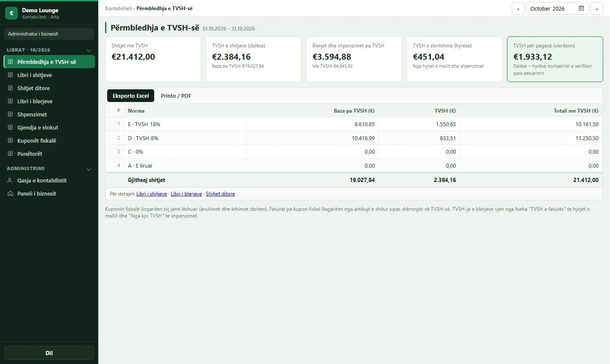Click the Punëtorët sidebar icon
This screenshot has height=364, width=610.
tap(11, 154)
